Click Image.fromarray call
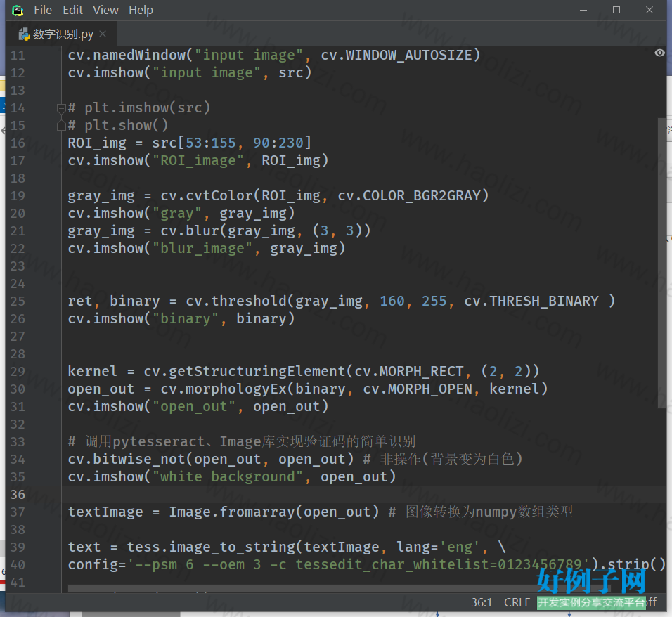Image resolution: width=672 pixels, height=617 pixels. click(x=232, y=512)
